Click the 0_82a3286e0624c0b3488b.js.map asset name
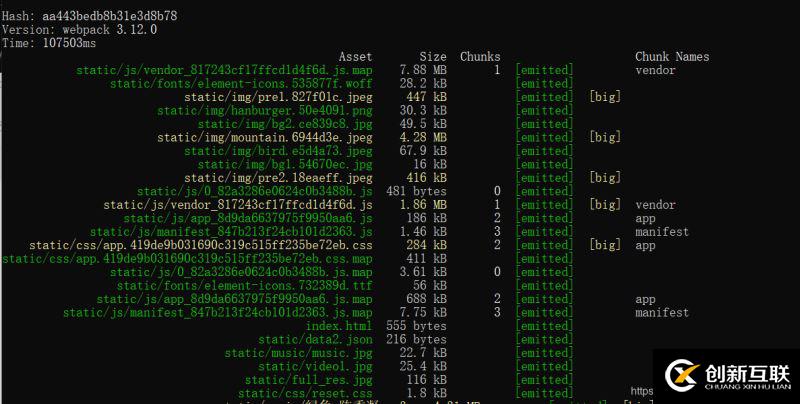The width and height of the screenshot is (800, 404). (x=241, y=272)
